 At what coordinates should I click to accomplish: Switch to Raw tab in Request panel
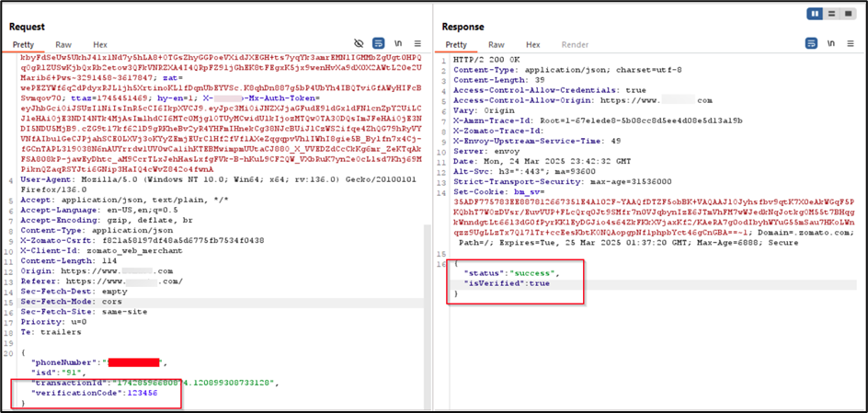click(63, 44)
